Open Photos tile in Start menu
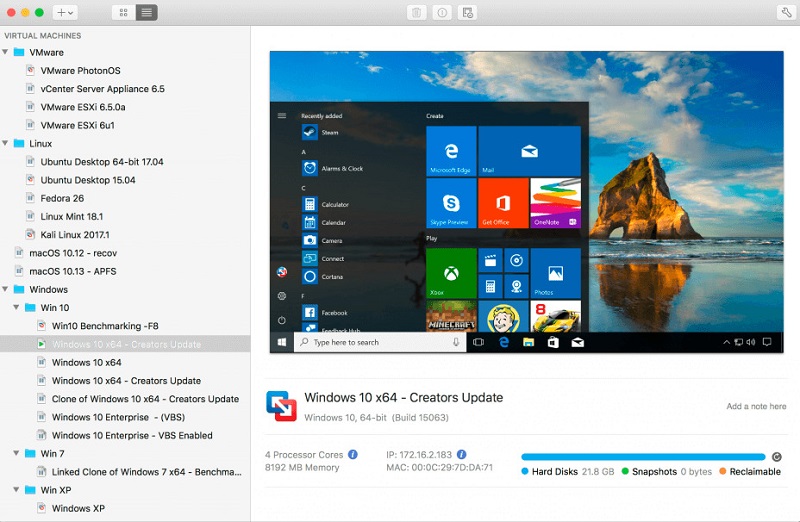Image resolution: width=800 pixels, height=522 pixels. (x=556, y=273)
